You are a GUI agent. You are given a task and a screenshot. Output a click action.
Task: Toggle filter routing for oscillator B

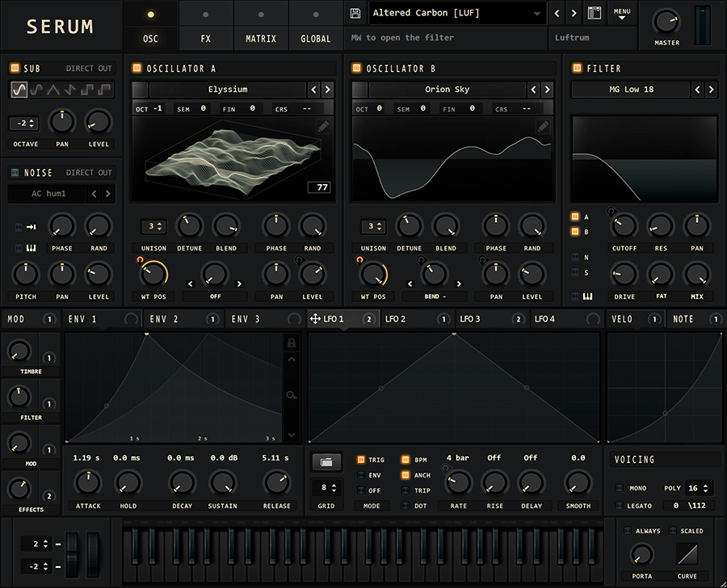point(575,231)
